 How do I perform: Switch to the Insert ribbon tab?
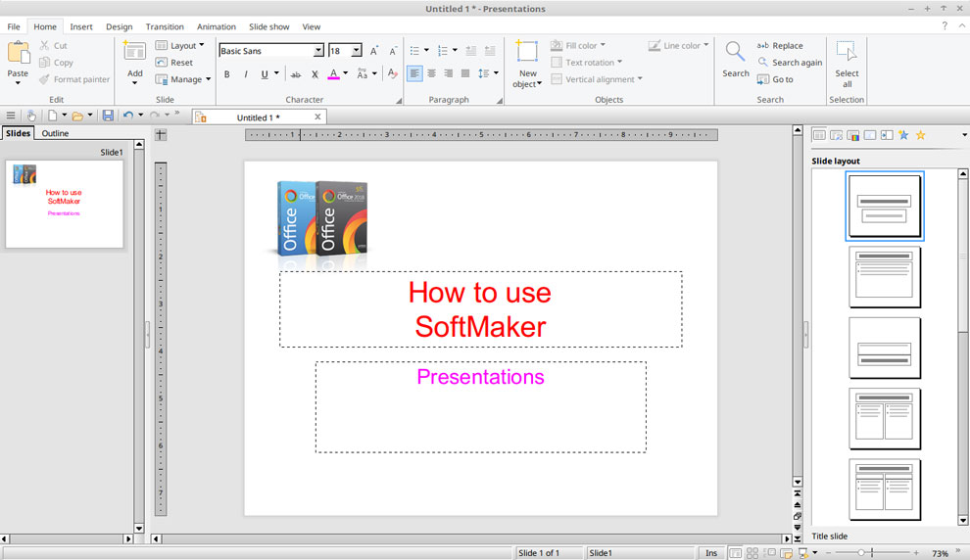(x=81, y=26)
